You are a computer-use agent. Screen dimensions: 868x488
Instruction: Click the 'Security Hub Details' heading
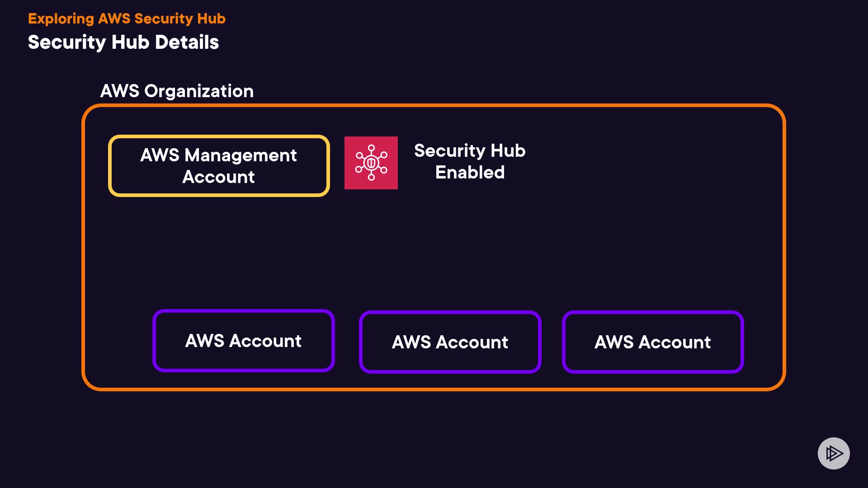point(123,42)
